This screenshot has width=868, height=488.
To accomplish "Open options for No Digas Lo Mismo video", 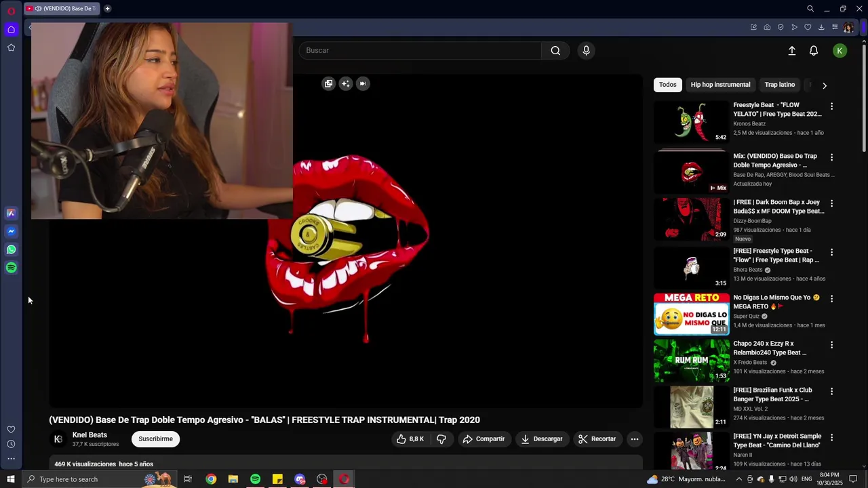I will pos(831,298).
